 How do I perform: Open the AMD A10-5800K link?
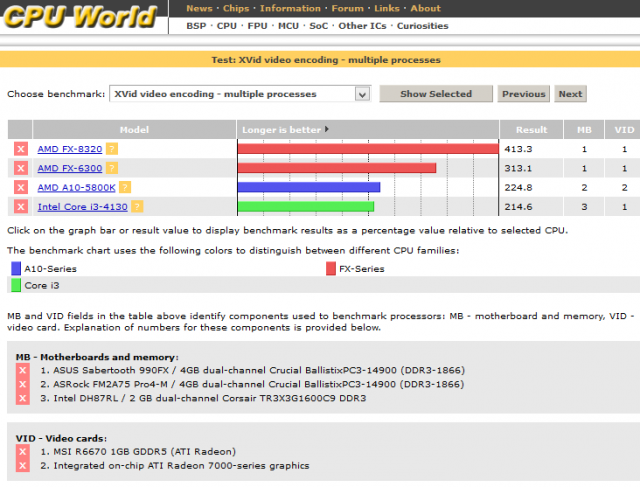click(x=76, y=187)
